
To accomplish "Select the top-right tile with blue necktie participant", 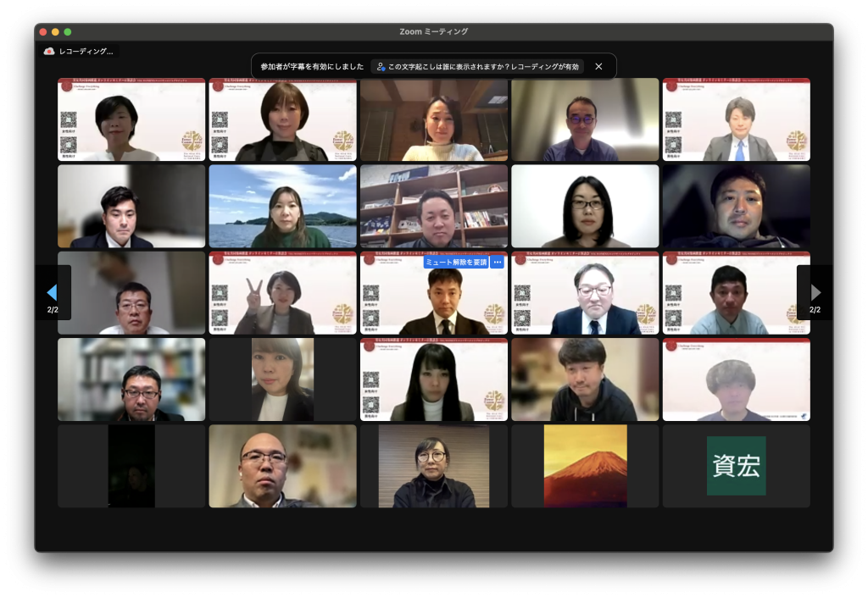I will [736, 119].
